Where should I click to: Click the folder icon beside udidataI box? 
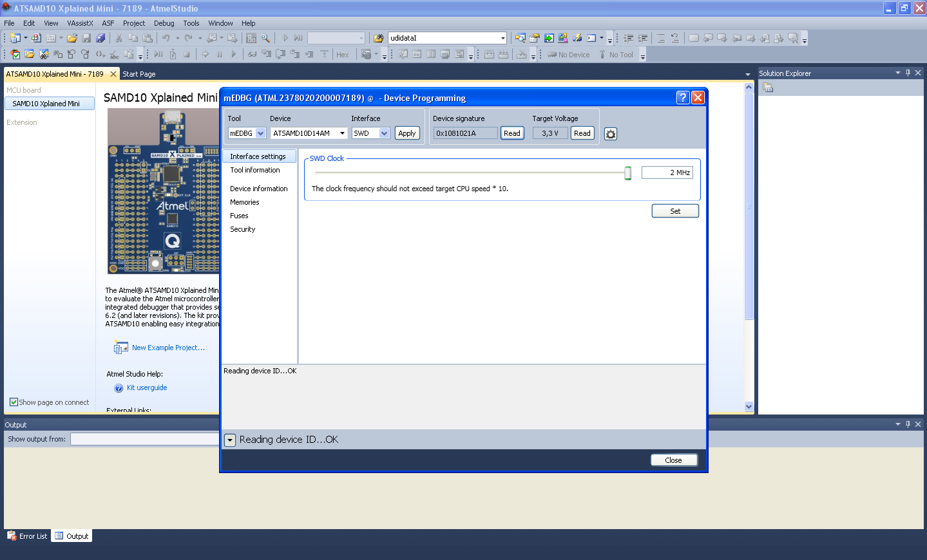click(x=379, y=38)
